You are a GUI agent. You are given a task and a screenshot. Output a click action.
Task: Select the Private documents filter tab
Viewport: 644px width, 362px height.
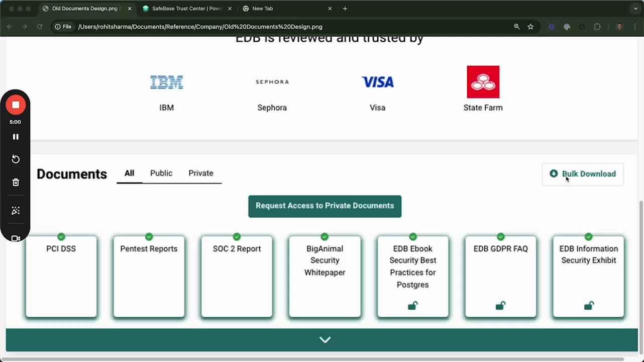201,173
